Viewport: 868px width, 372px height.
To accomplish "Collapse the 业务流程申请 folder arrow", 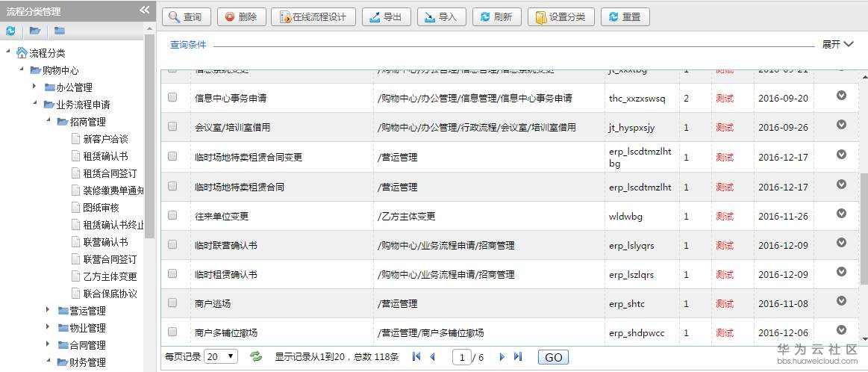I will pos(34,104).
